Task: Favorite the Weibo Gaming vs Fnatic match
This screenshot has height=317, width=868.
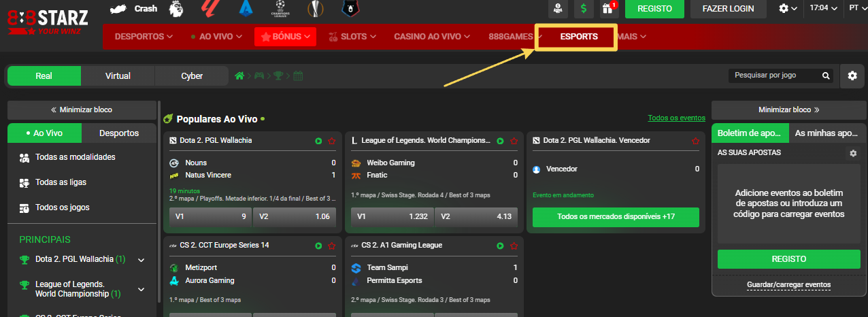Action: [514, 141]
